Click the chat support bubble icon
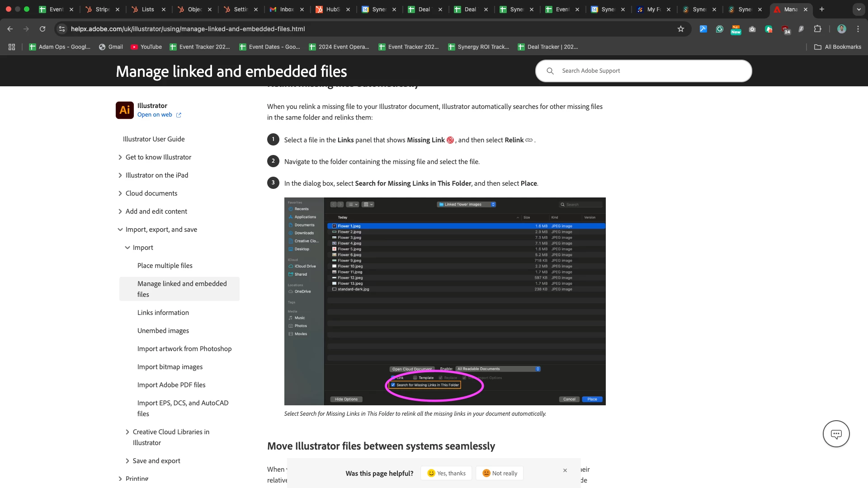 click(836, 434)
